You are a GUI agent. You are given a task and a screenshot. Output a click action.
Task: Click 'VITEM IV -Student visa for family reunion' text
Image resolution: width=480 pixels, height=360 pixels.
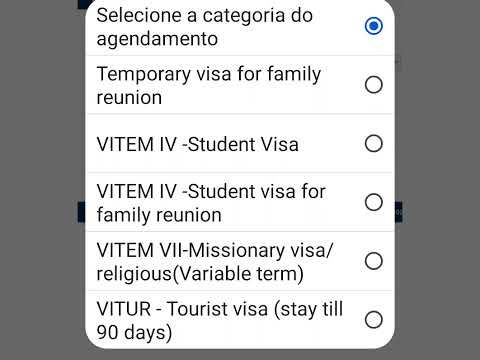211,203
